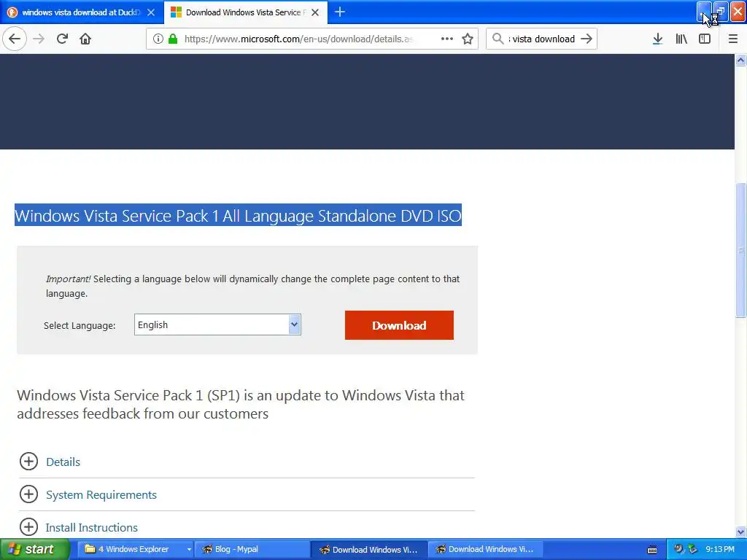Expand the Install Instructions section
The width and height of the screenshot is (747, 560).
[x=28, y=526]
